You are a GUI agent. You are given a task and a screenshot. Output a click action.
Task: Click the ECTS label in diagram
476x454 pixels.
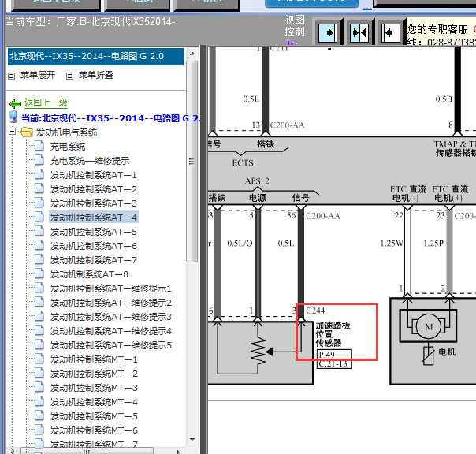243,163
